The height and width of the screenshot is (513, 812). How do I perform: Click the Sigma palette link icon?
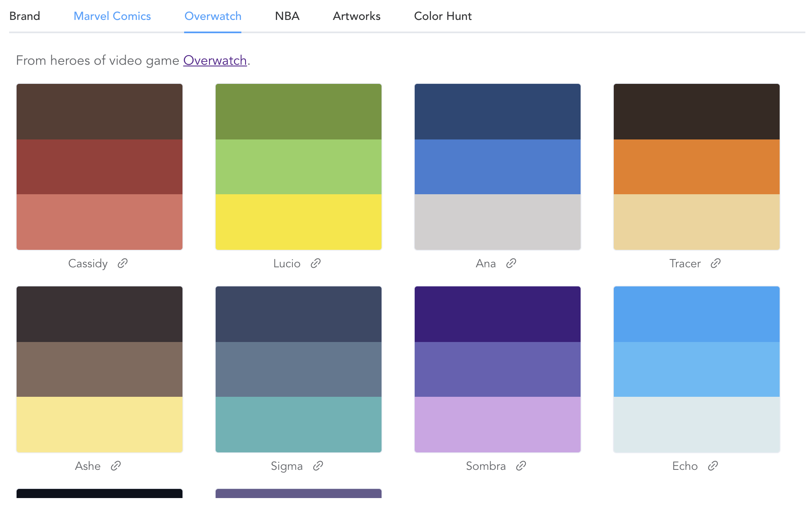pyautogui.click(x=318, y=466)
